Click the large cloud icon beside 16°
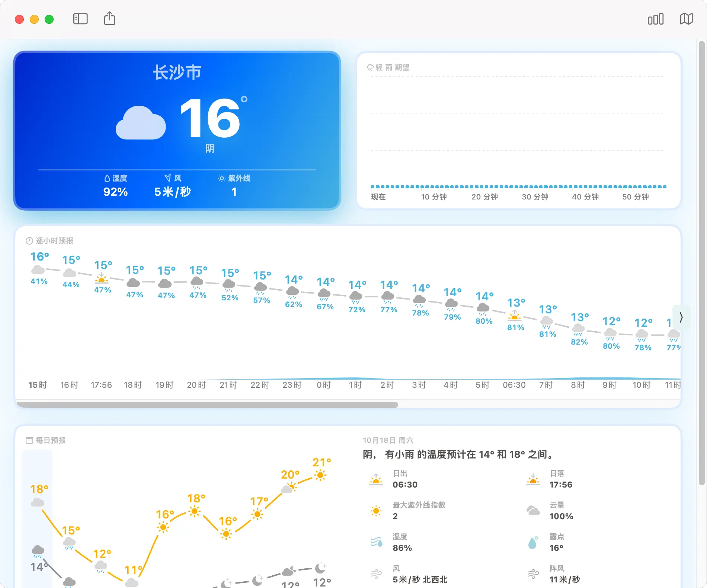Image resolution: width=707 pixels, height=588 pixels. click(x=141, y=123)
